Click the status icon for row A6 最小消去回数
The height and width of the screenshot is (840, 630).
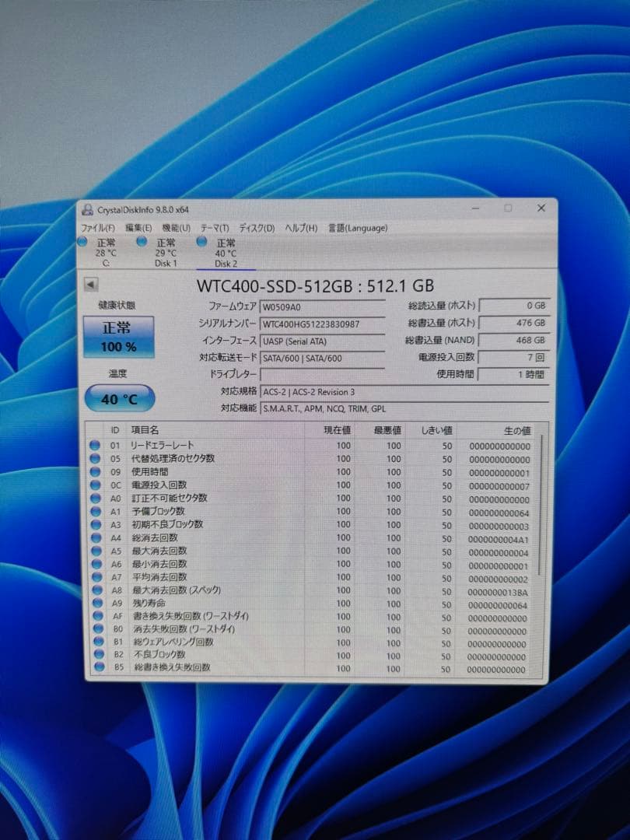(x=96, y=564)
